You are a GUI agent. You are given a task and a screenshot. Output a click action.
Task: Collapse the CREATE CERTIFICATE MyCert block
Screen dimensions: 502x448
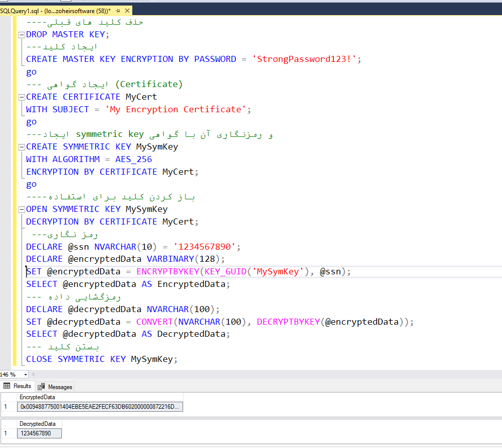[22, 97]
